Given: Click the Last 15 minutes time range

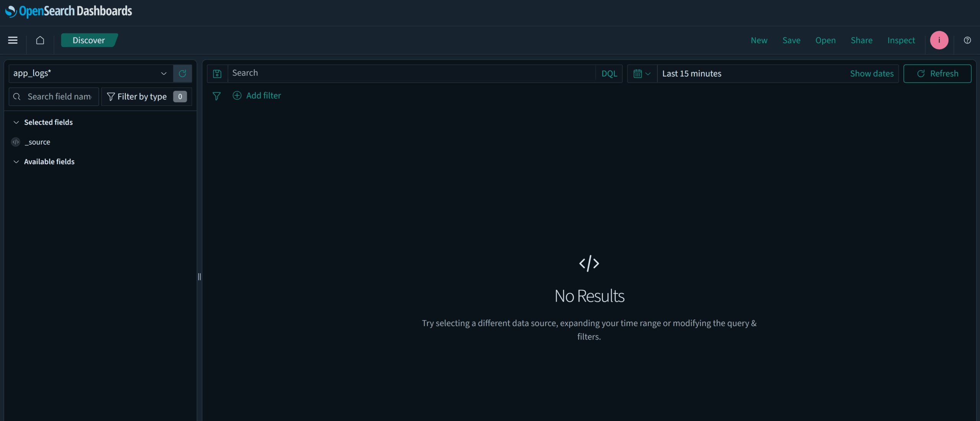Looking at the screenshot, I should pos(691,73).
